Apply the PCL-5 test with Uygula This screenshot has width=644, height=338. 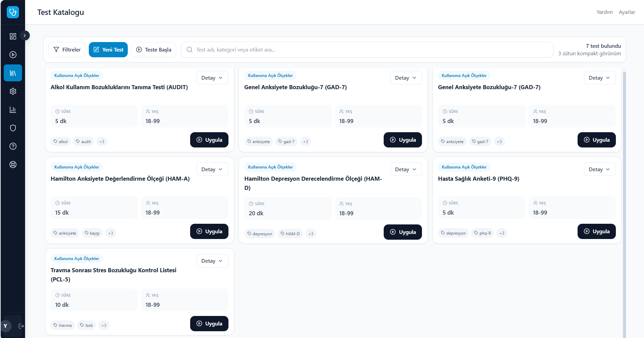tap(209, 323)
